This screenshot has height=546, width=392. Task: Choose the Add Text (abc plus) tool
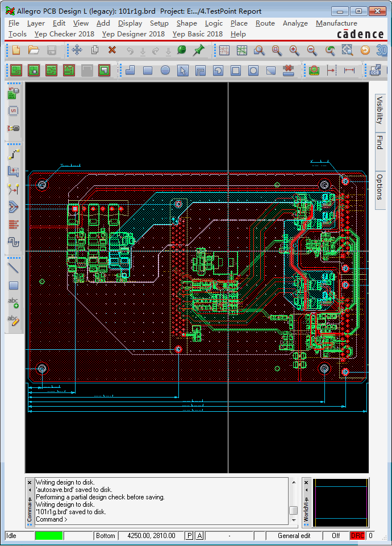click(14, 303)
